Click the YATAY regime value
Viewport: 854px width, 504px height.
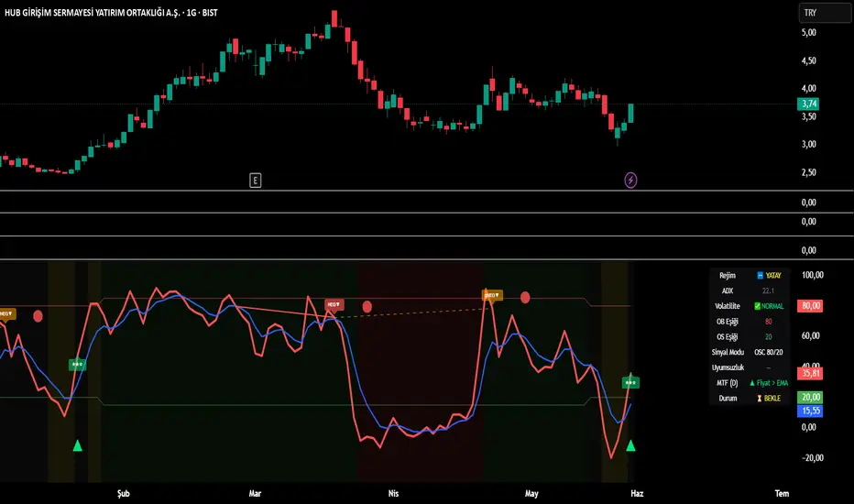point(773,276)
